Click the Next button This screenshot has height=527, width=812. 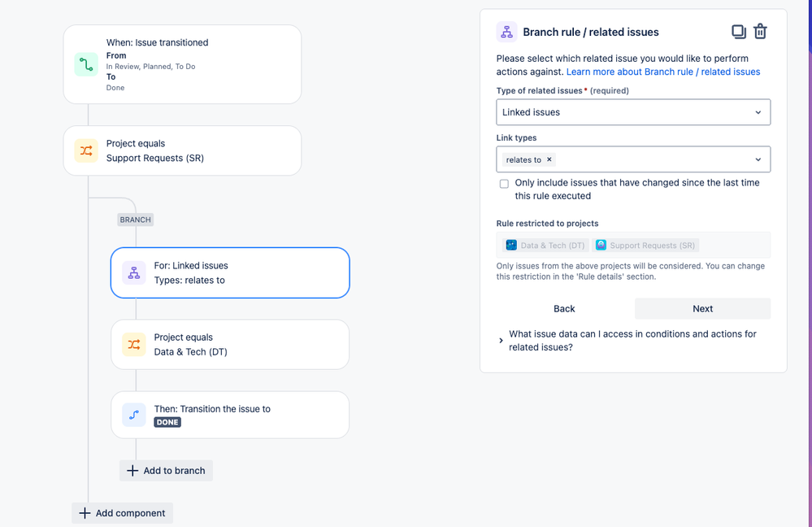702,308
